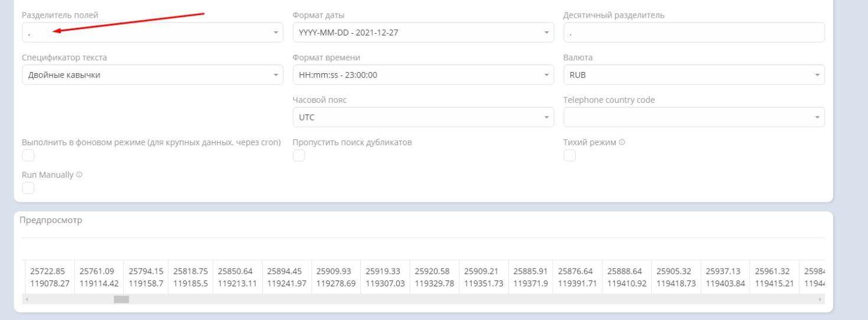The height and width of the screenshot is (320, 868).
Task: Select the preview cell with 25909.93
Action: 333,272
